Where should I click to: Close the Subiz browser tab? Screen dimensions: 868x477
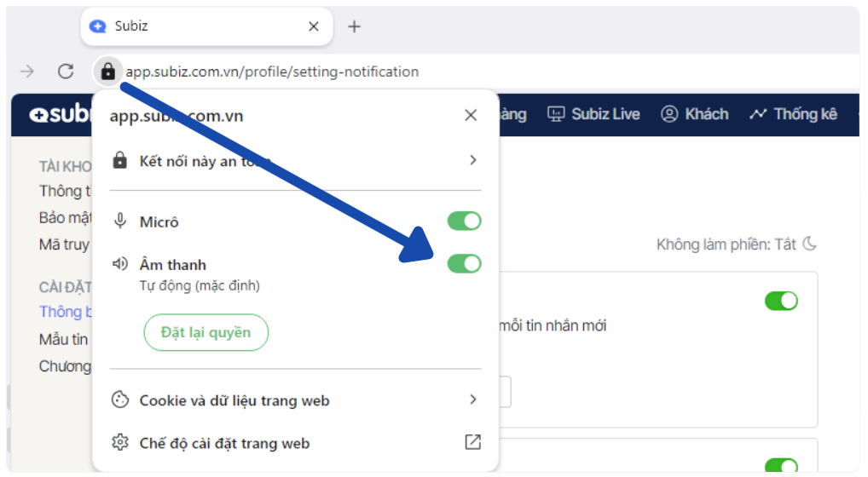pyautogui.click(x=314, y=26)
